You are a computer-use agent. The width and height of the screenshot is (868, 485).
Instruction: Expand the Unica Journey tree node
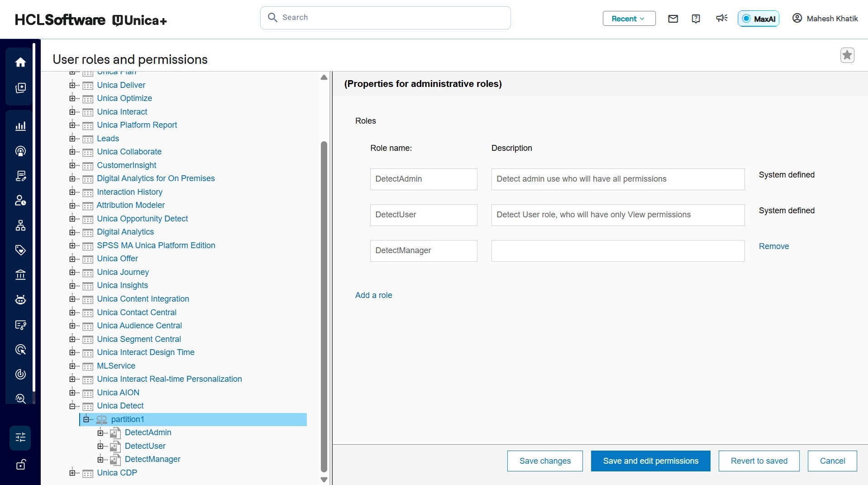pos(72,272)
